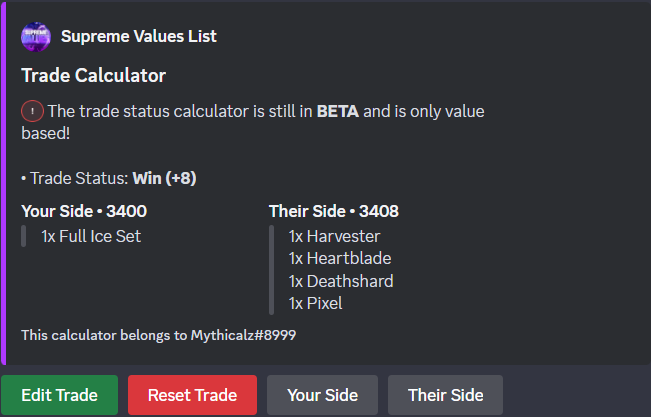Viewport: 651px width, 417px height.
Task: Click the calculator belongs to Mythicalz#8999 footer
Action: 158,335
